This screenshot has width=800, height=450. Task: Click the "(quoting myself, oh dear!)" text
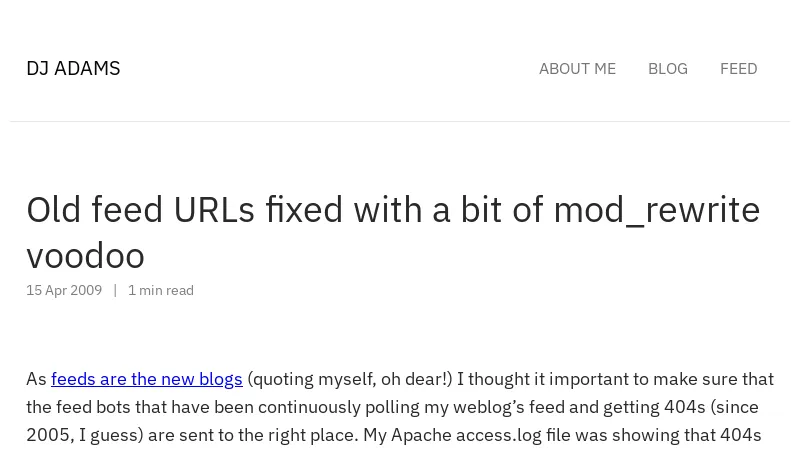coord(349,379)
